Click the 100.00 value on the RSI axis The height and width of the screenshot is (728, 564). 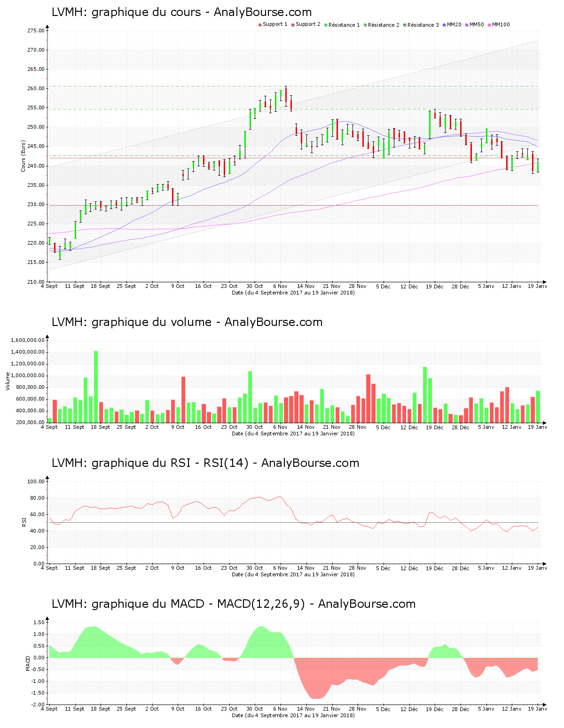tap(36, 481)
